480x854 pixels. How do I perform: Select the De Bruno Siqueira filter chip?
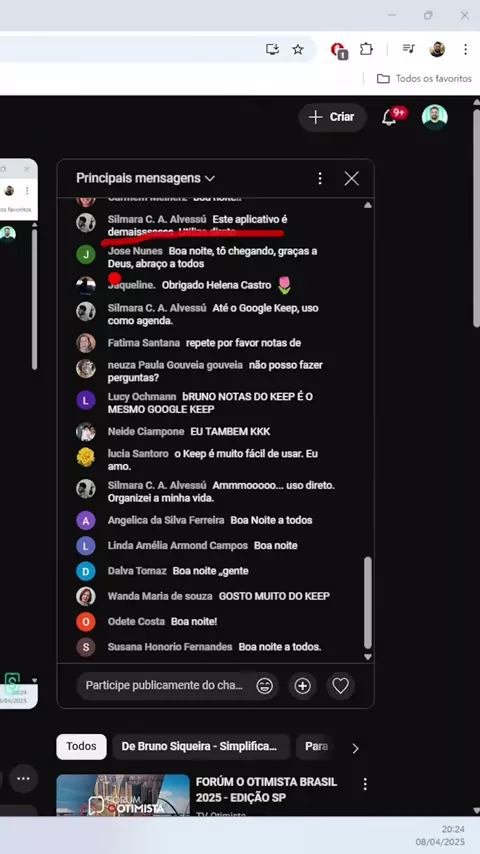pos(200,746)
